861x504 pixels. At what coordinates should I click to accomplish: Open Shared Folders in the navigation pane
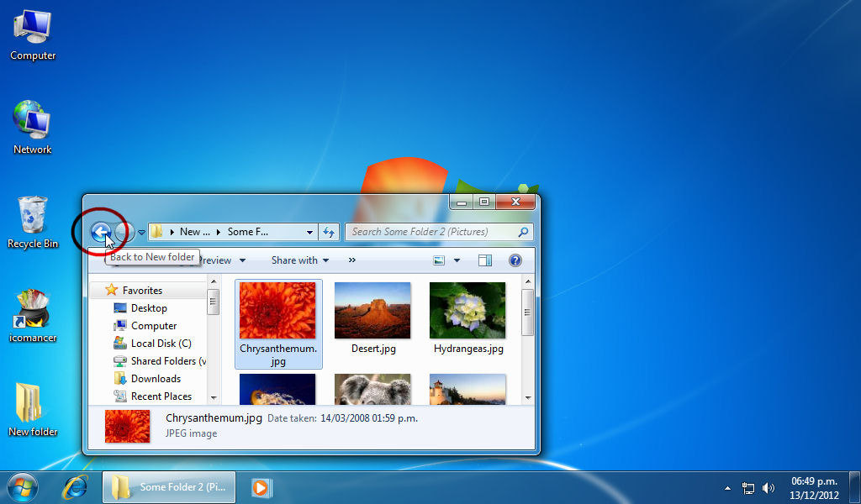click(159, 361)
